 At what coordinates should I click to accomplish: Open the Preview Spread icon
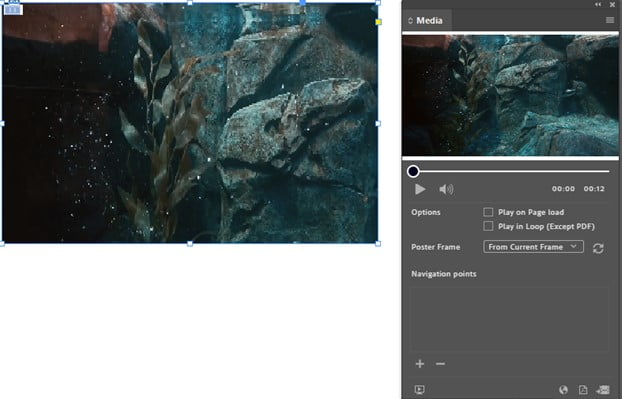[420, 390]
